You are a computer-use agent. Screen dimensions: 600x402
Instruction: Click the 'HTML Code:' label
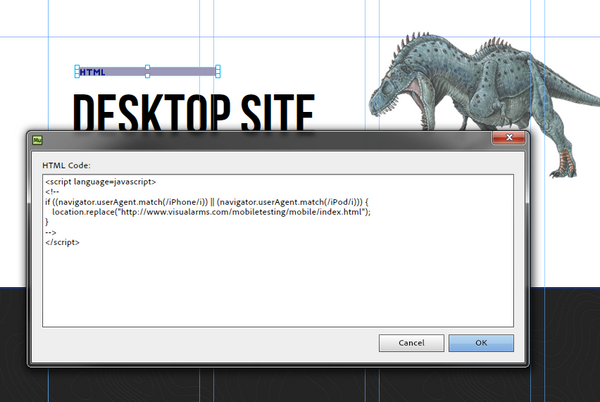66,165
